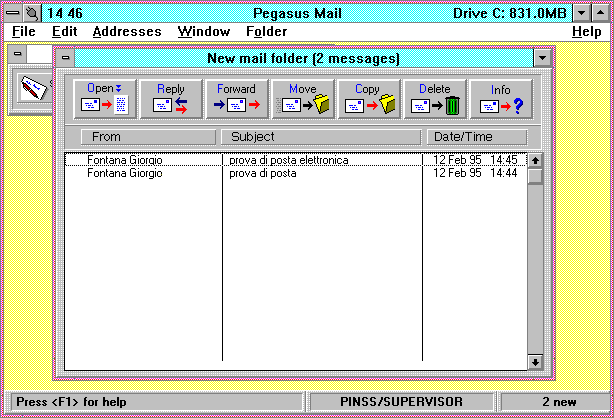Viewport: 614px width, 418px height.
Task: Select the message 'prova di posta elettronica'
Action: click(x=289, y=160)
